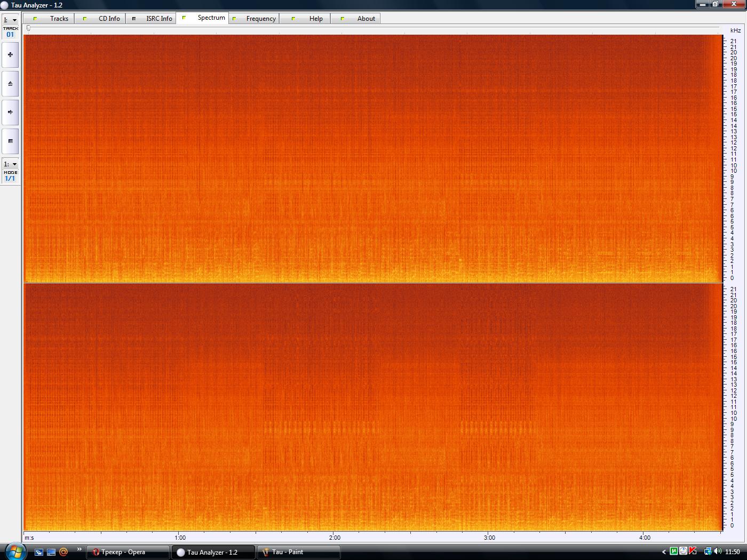747x560 pixels.
Task: Select the ISRC Info tab
Action: click(x=152, y=19)
